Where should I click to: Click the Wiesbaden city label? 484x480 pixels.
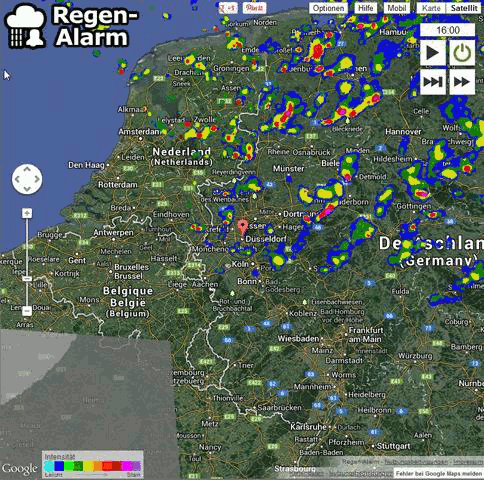298,339
